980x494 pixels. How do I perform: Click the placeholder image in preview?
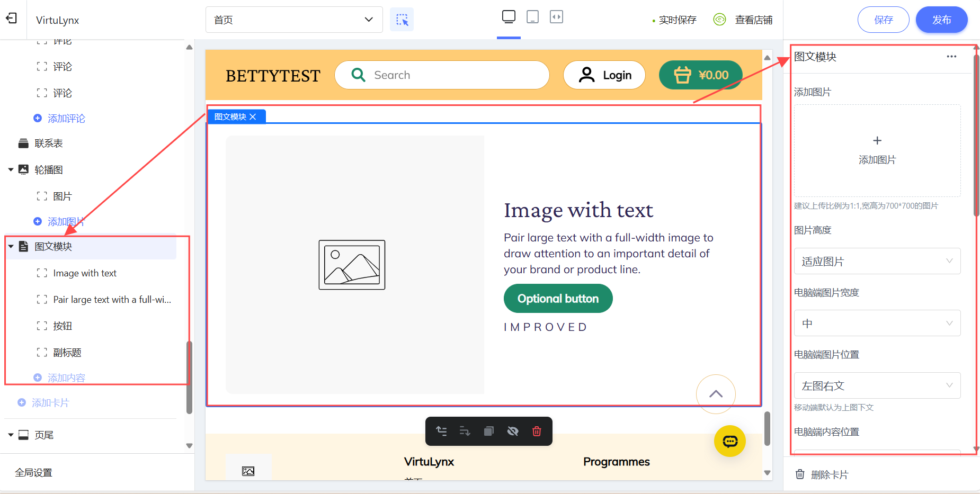[352, 265]
